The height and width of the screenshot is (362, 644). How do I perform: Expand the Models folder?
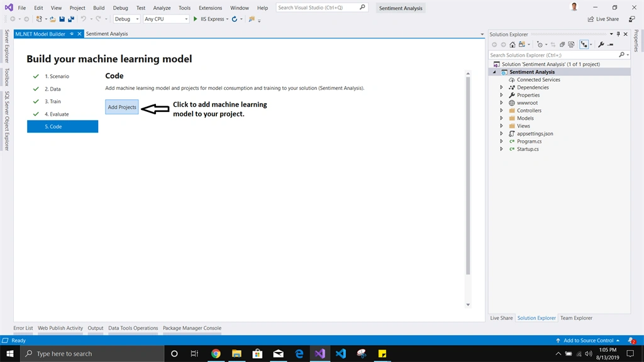[x=501, y=118]
